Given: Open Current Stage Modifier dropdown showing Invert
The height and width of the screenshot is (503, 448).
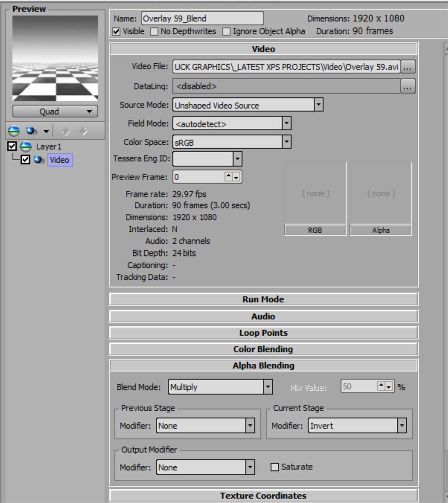Looking at the screenshot, I should coord(402,425).
